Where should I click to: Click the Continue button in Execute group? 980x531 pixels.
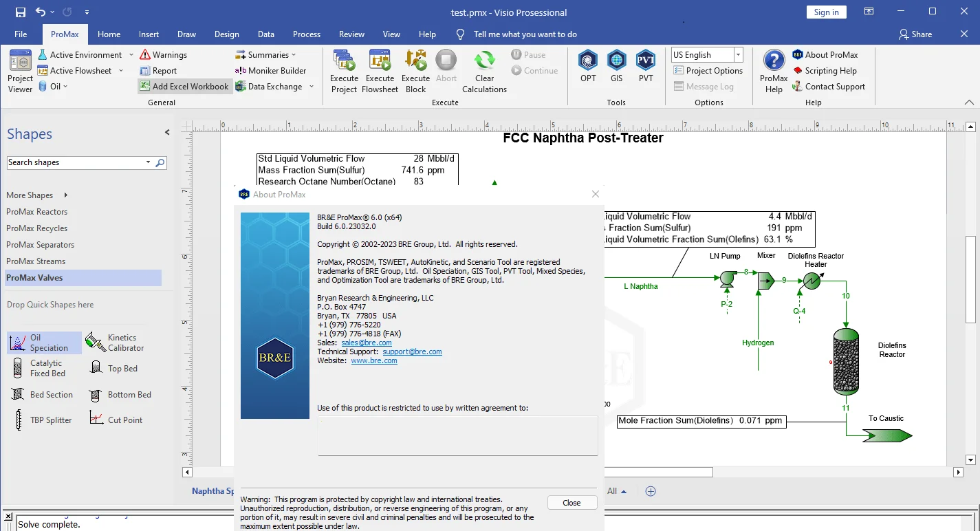point(534,71)
